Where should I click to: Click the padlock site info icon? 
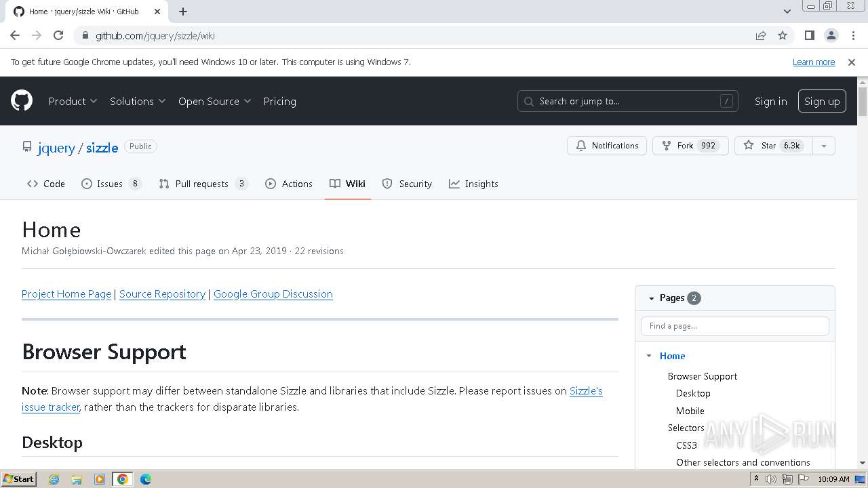pyautogui.click(x=85, y=35)
